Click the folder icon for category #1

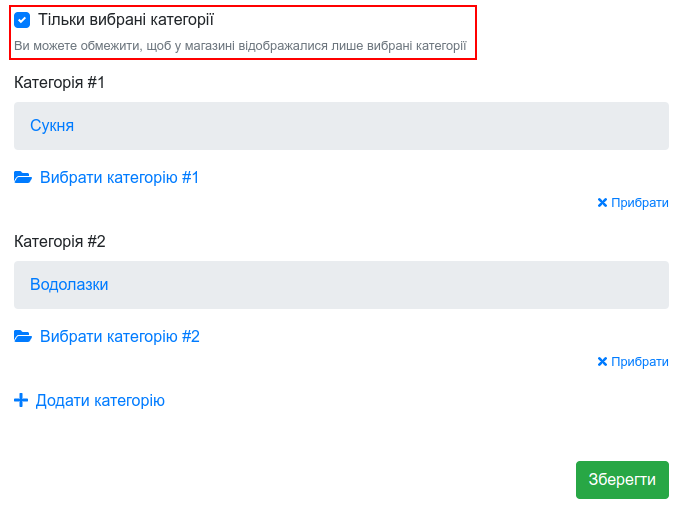pos(23,178)
